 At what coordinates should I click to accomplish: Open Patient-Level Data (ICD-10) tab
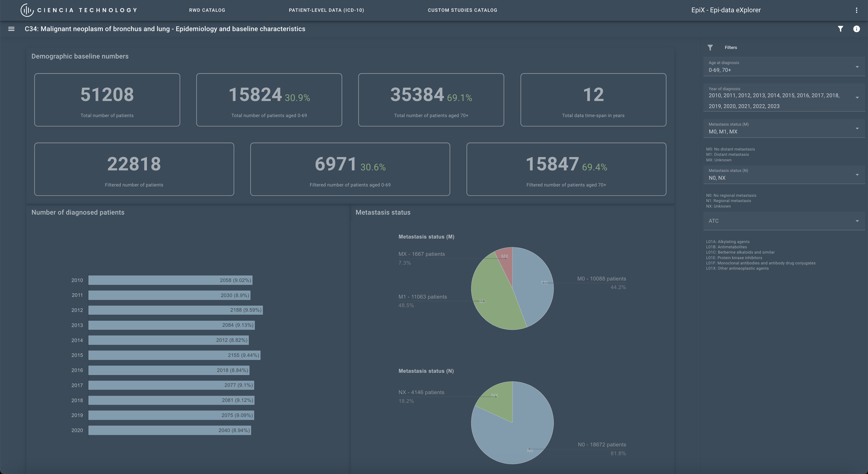point(326,10)
